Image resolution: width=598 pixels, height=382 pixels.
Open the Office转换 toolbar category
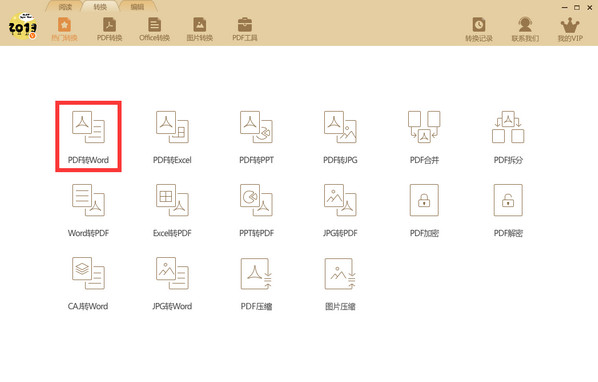154,29
